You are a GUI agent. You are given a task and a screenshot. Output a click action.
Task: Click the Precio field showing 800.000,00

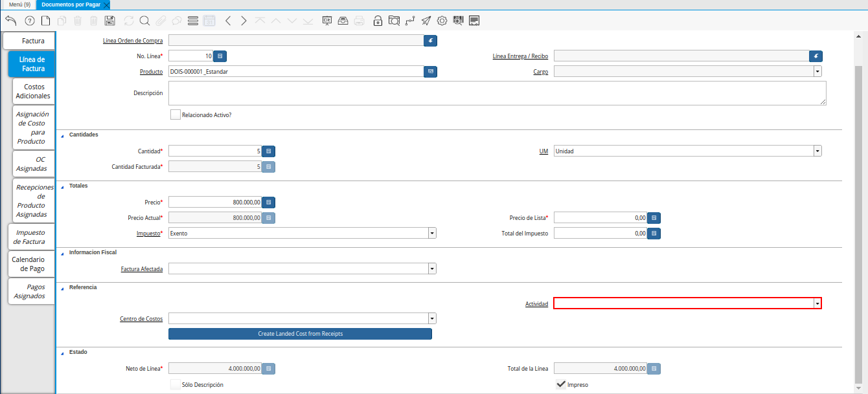[x=215, y=202]
